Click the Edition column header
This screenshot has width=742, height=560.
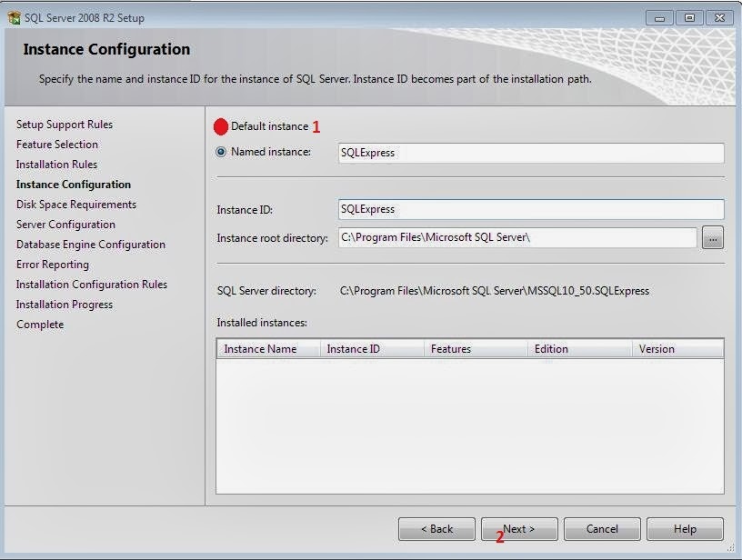point(580,349)
